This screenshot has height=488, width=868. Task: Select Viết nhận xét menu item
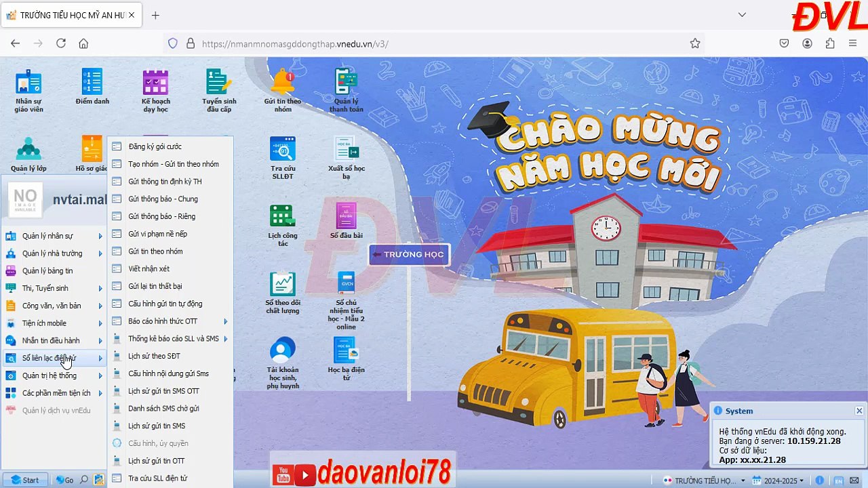click(170, 269)
